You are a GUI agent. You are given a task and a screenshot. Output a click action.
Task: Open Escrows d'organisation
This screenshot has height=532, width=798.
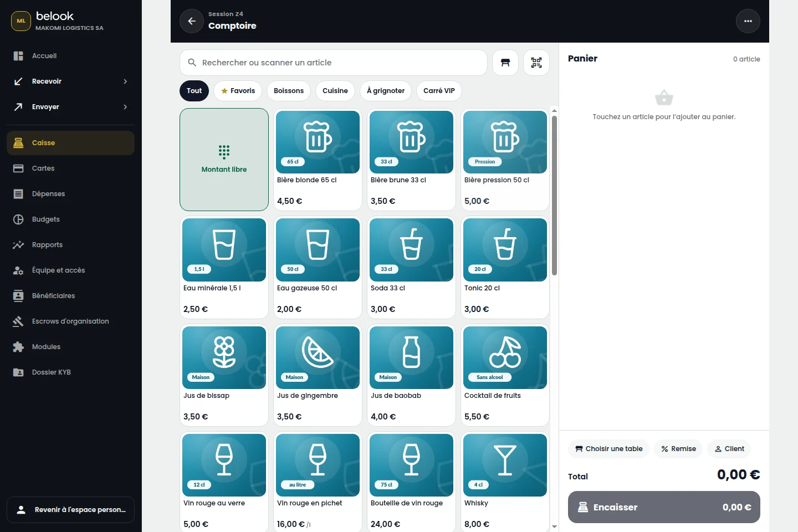[x=71, y=321]
